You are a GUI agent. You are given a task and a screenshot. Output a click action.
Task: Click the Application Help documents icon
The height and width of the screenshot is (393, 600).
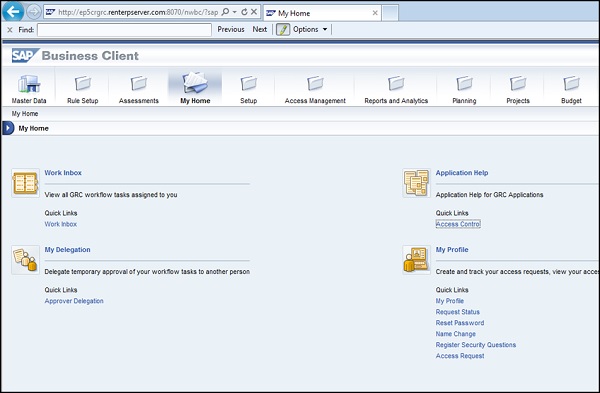click(416, 183)
